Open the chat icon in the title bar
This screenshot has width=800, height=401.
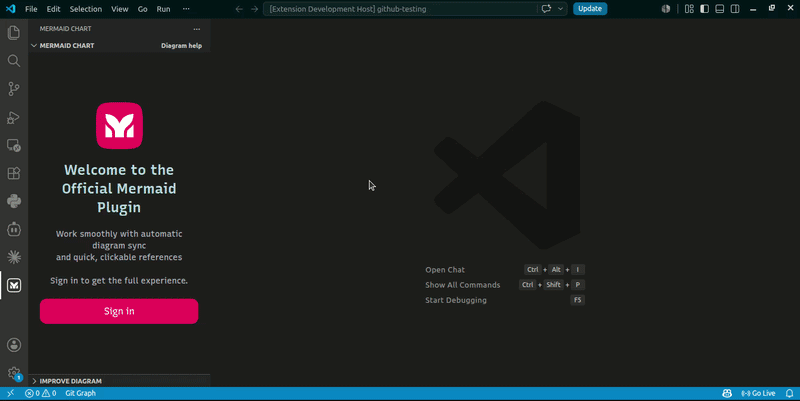tap(546, 9)
